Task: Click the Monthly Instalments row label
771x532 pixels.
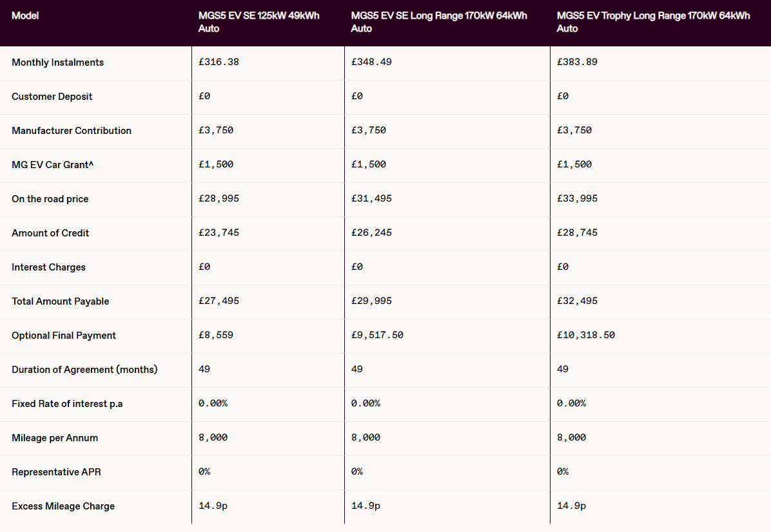Action: (57, 62)
